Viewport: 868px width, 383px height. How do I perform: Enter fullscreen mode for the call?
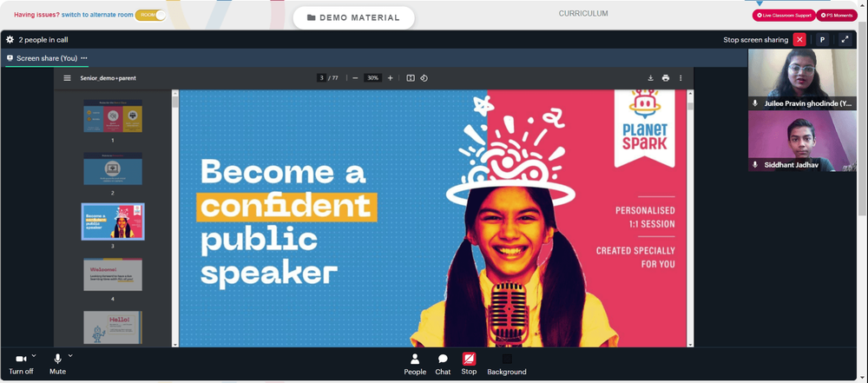(845, 40)
